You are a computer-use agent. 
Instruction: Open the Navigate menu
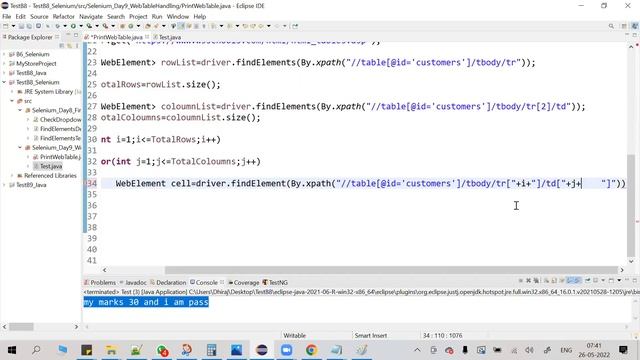91,16
